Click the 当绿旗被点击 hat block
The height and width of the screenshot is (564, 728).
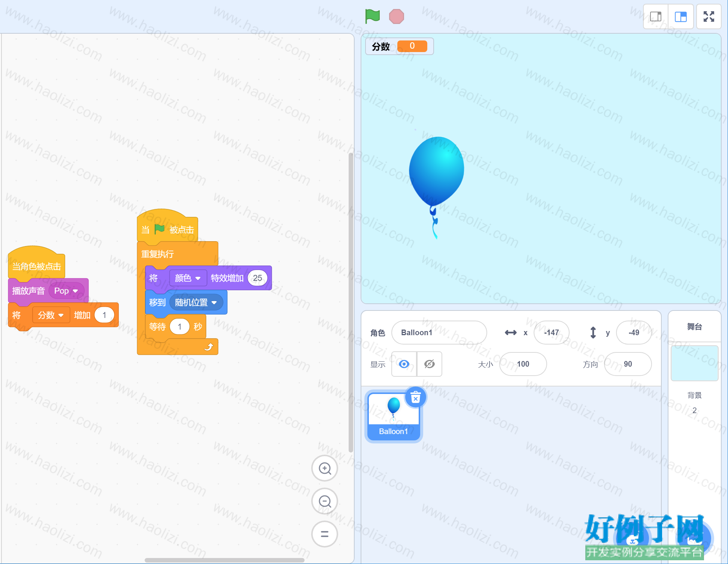(x=167, y=226)
